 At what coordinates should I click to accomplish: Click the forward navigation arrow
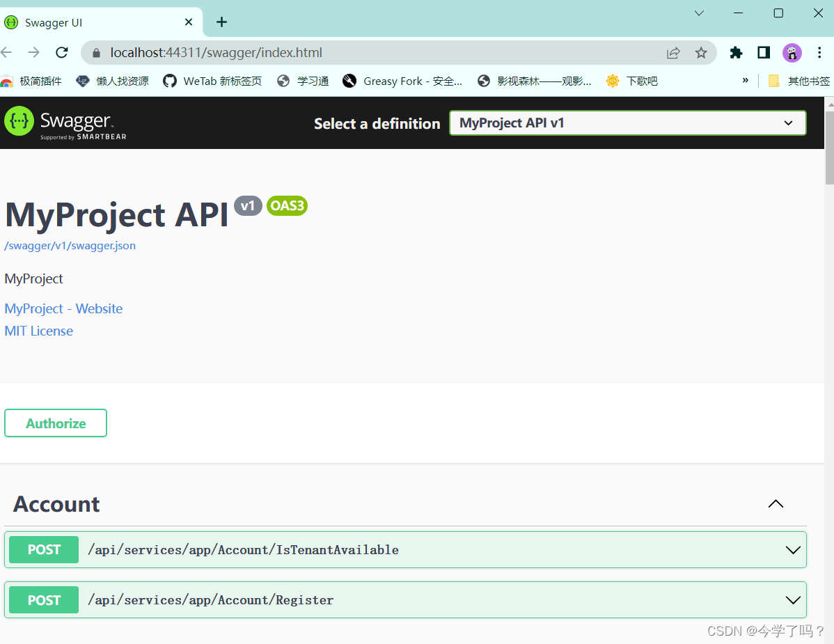[x=33, y=52]
